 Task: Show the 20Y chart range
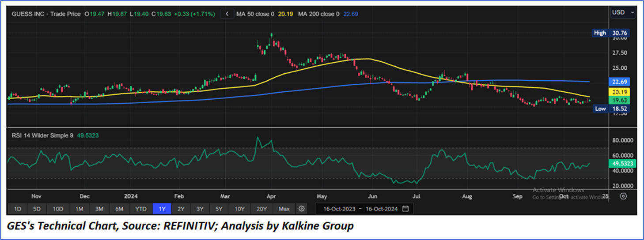tap(262, 209)
